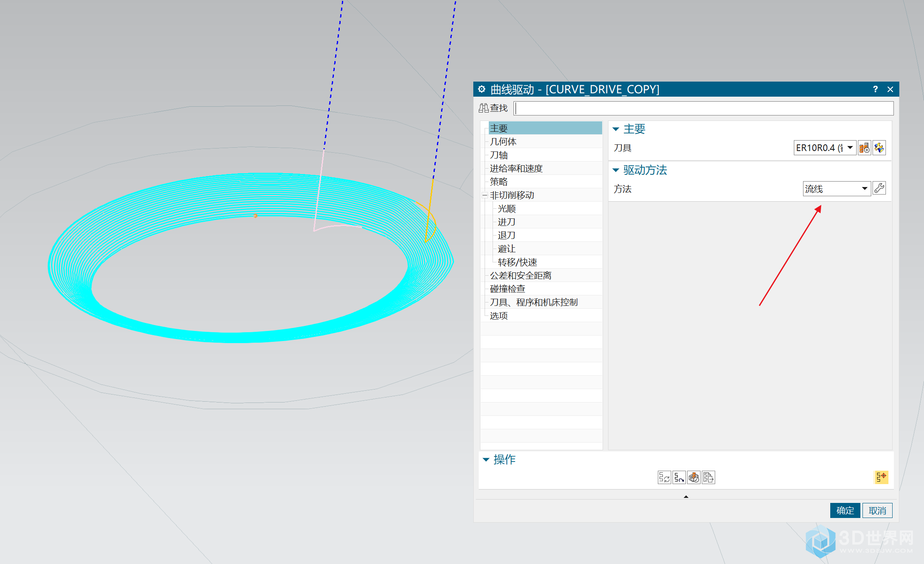Click the help question mark icon

(875, 89)
